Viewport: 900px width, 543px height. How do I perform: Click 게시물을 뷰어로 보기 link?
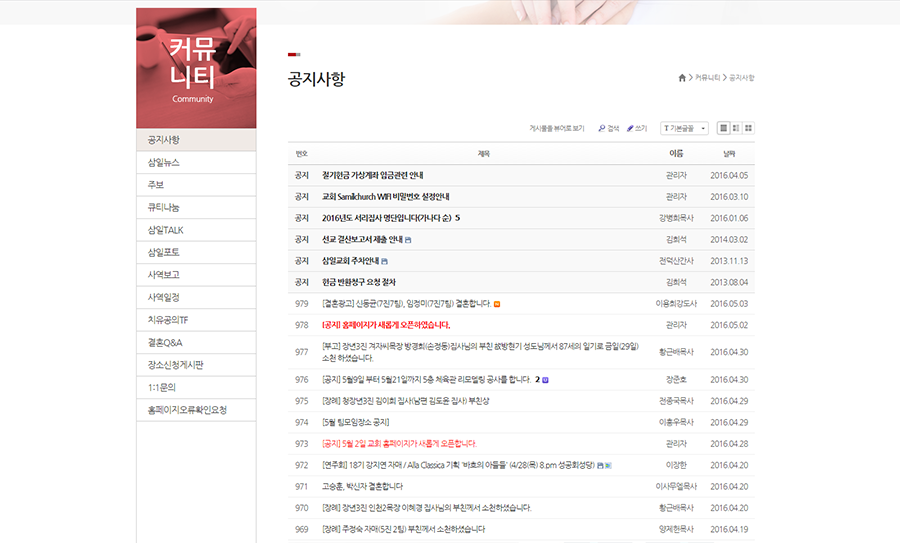556,128
